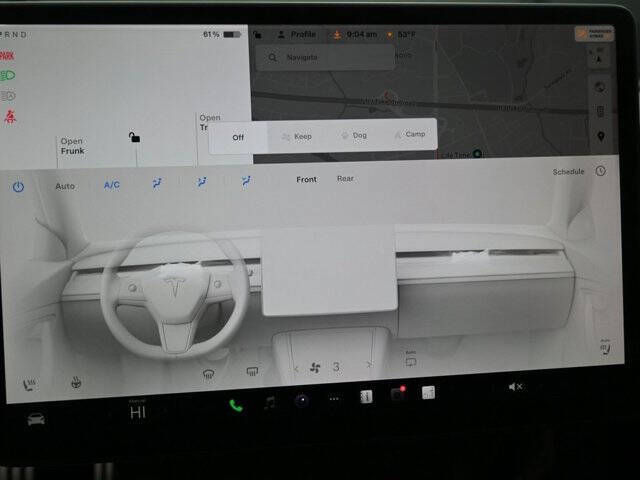Tap the 9:04 am clock display
The height and width of the screenshot is (480, 640).
[x=361, y=35]
